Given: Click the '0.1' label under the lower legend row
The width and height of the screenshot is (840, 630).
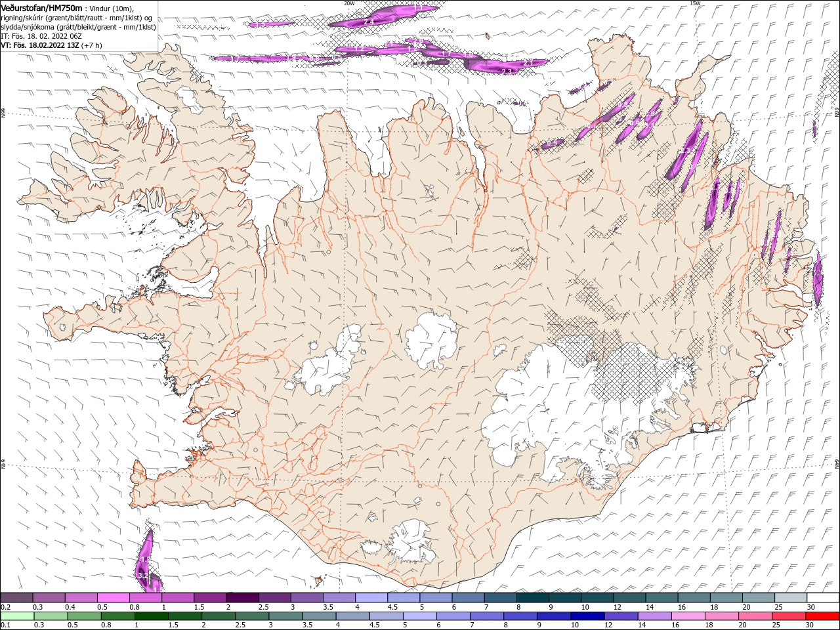Looking at the screenshot, I should (5, 625).
